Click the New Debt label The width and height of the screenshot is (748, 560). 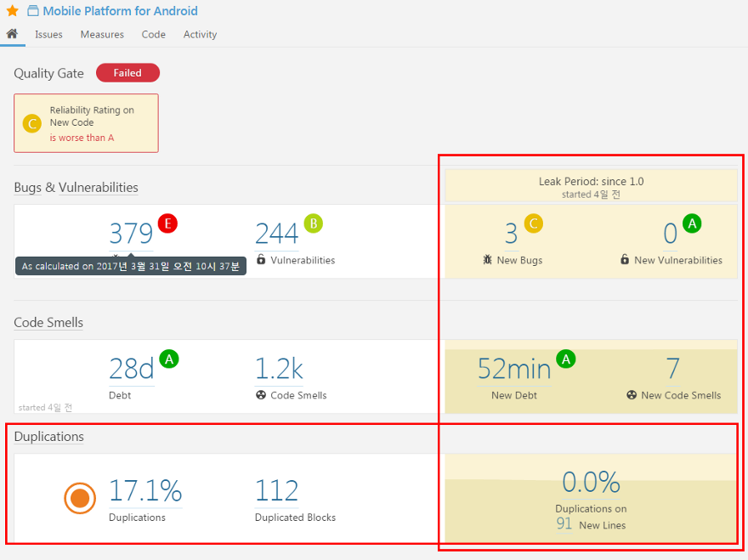click(x=514, y=395)
